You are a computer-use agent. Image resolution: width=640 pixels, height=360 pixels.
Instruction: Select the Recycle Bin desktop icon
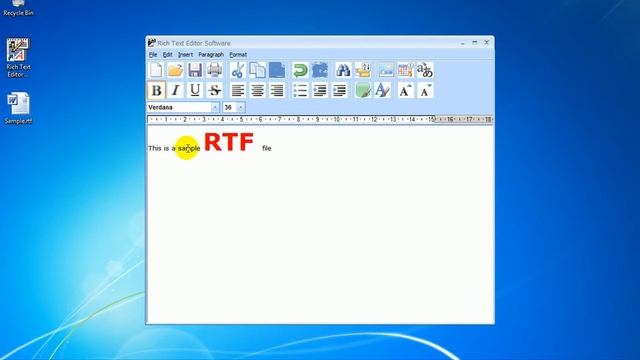[18, 9]
